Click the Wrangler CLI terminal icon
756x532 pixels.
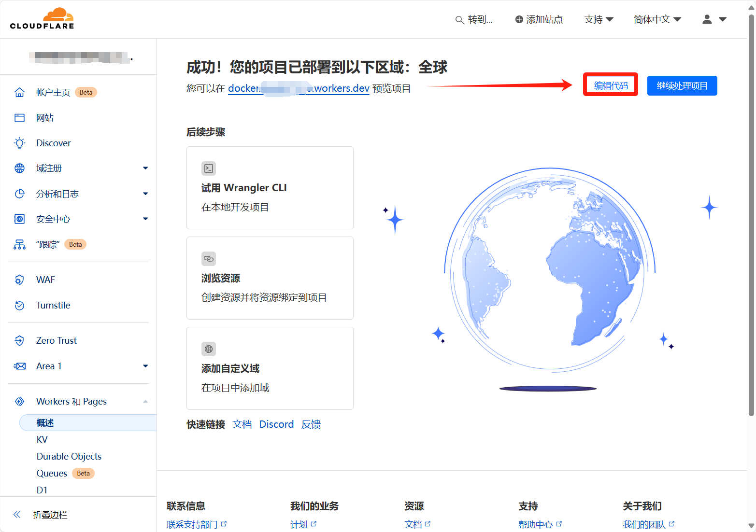(209, 168)
